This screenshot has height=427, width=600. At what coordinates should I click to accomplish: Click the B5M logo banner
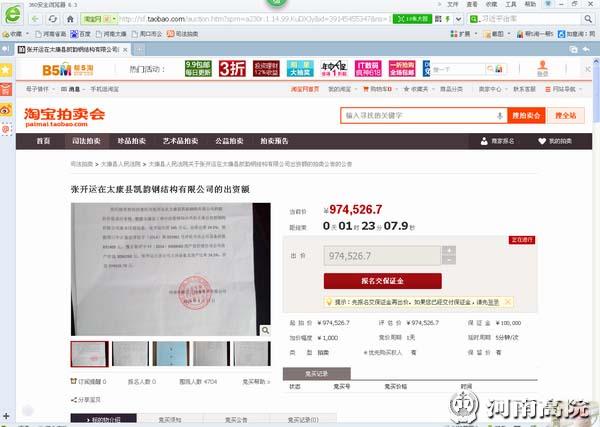point(67,70)
